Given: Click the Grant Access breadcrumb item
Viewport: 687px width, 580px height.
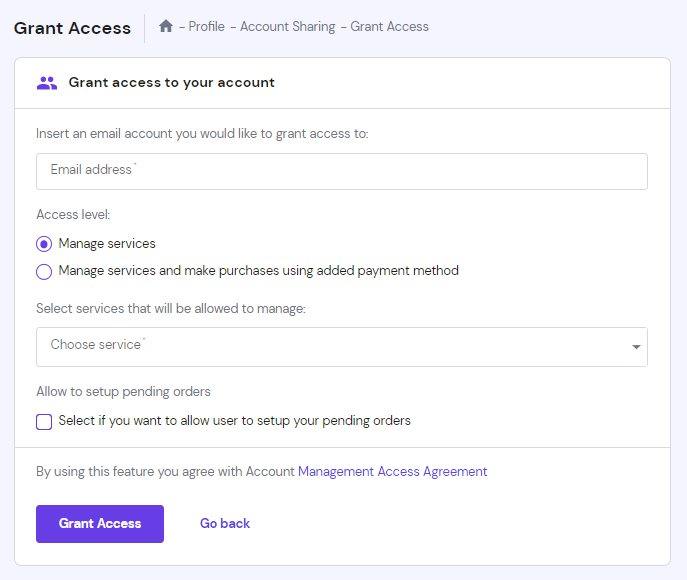Looking at the screenshot, I should (x=389, y=27).
